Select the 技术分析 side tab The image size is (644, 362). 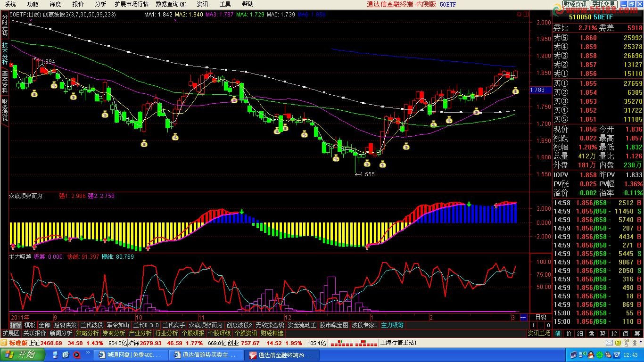[x=5, y=53]
